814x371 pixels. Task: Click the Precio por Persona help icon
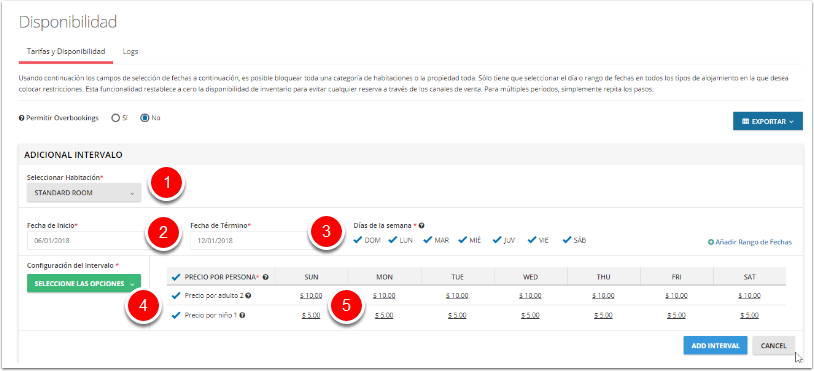click(x=265, y=277)
